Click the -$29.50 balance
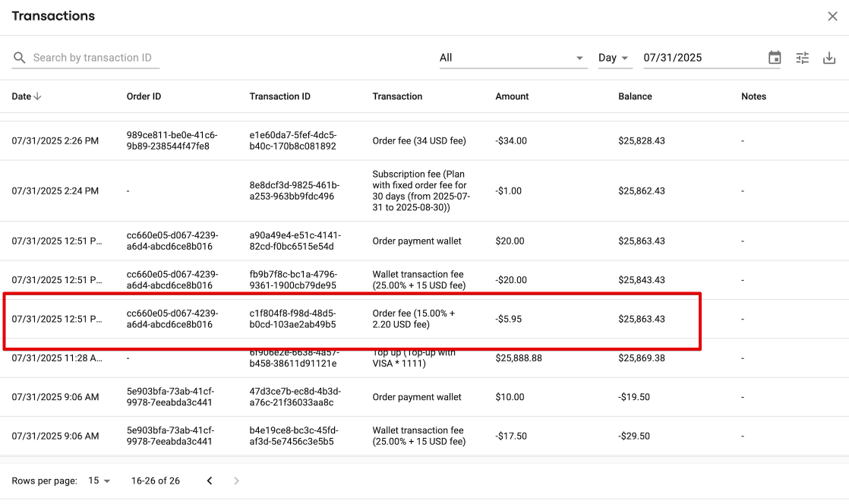This screenshot has width=849, height=504. (x=634, y=436)
